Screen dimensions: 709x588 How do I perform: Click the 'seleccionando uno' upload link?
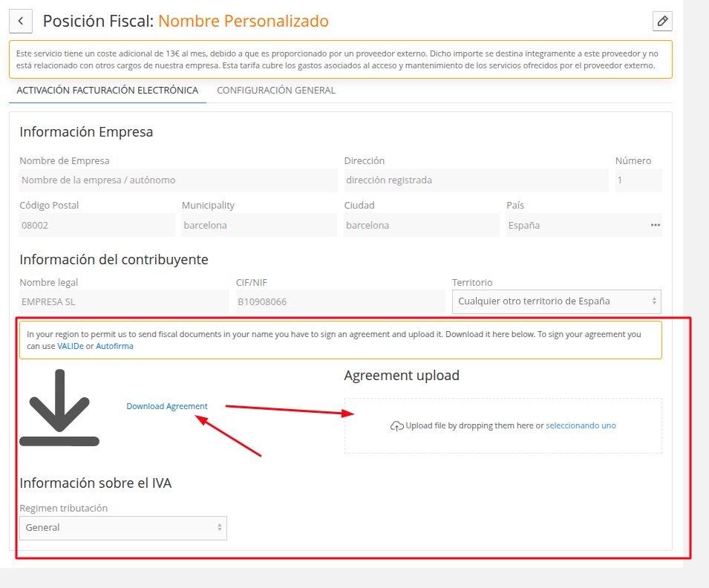581,425
